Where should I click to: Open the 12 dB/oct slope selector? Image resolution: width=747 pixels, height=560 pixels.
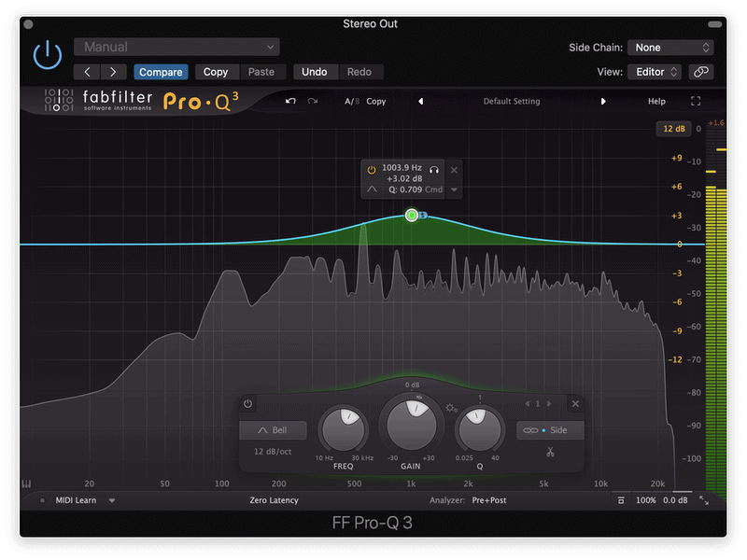[x=273, y=452]
